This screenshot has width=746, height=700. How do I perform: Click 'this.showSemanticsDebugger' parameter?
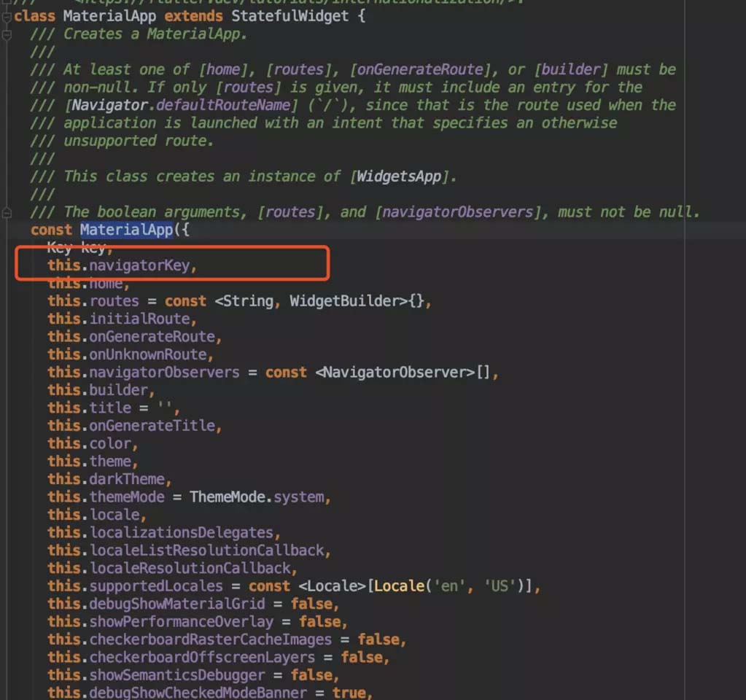tap(156, 675)
